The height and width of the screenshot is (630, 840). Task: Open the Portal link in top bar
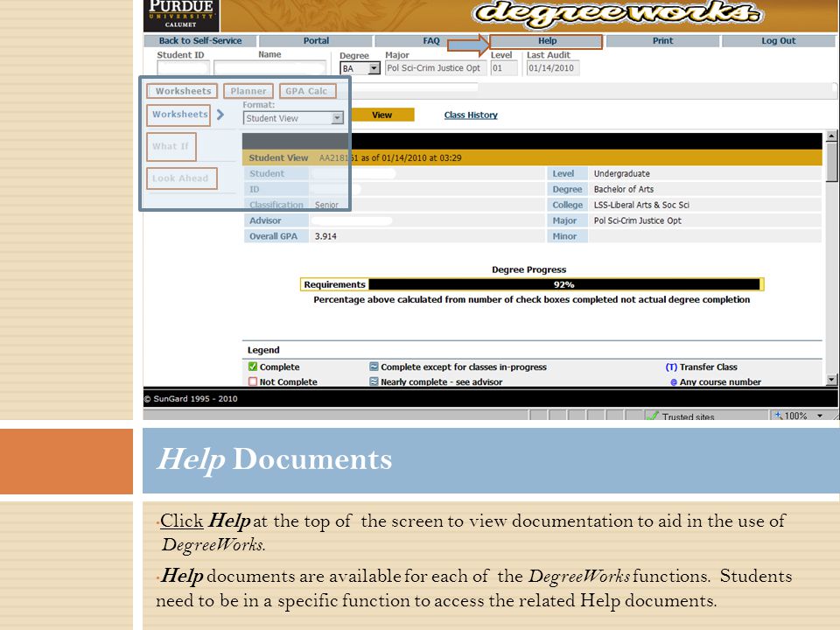(316, 41)
